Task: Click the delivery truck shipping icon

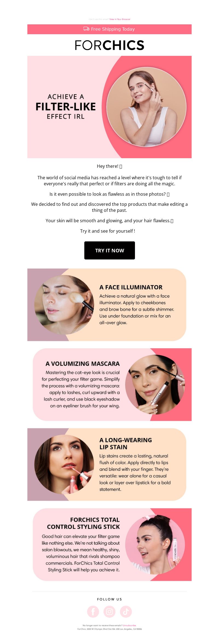Action: coord(87,29)
